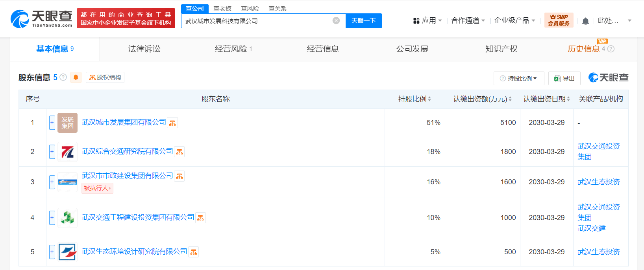The image size is (644, 270).
Task: Clear the search box with the X icon
Action: tap(336, 21)
